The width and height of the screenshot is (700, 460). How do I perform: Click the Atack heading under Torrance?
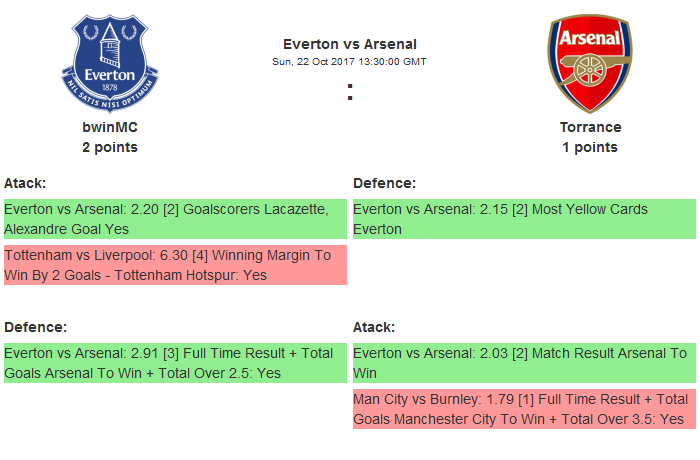(374, 327)
